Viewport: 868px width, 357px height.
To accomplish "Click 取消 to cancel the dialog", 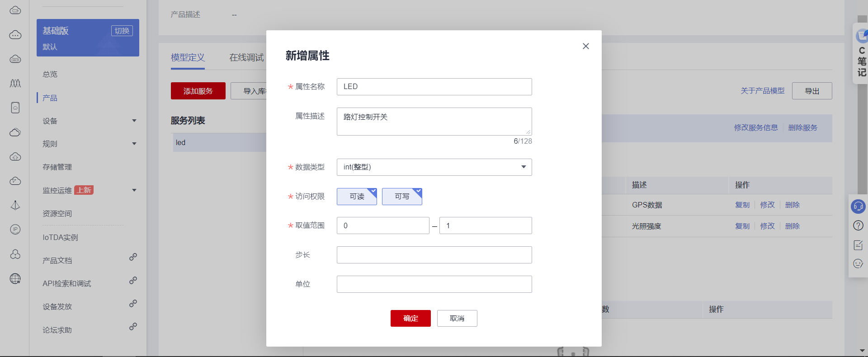I will tap(457, 318).
